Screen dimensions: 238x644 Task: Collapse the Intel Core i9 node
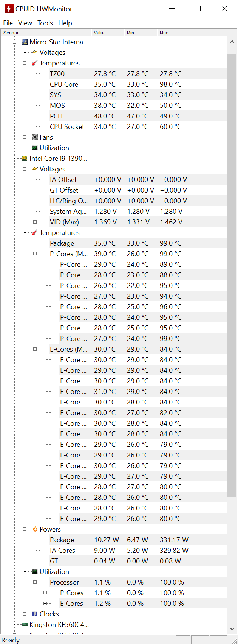click(14, 159)
